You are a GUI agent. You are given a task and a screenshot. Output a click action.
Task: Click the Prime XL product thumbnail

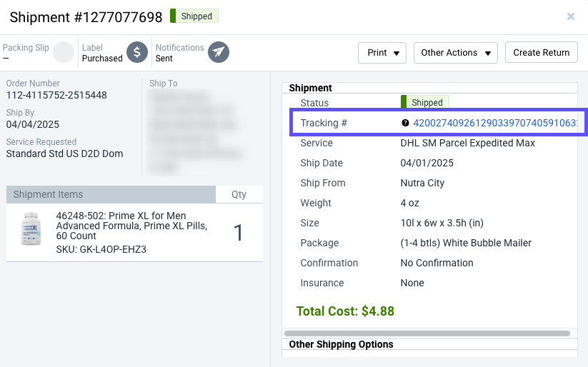coord(30,229)
